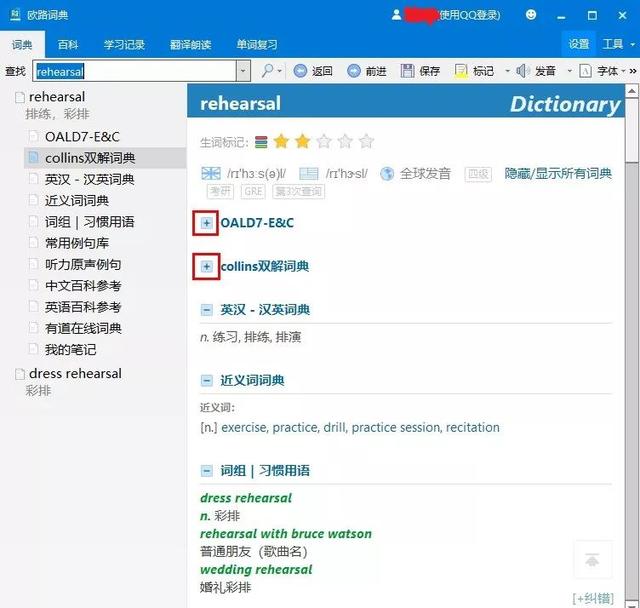Viewport: 640px width, 608px height.
Task: Click the 全球发音 globe icon
Action: tap(387, 173)
